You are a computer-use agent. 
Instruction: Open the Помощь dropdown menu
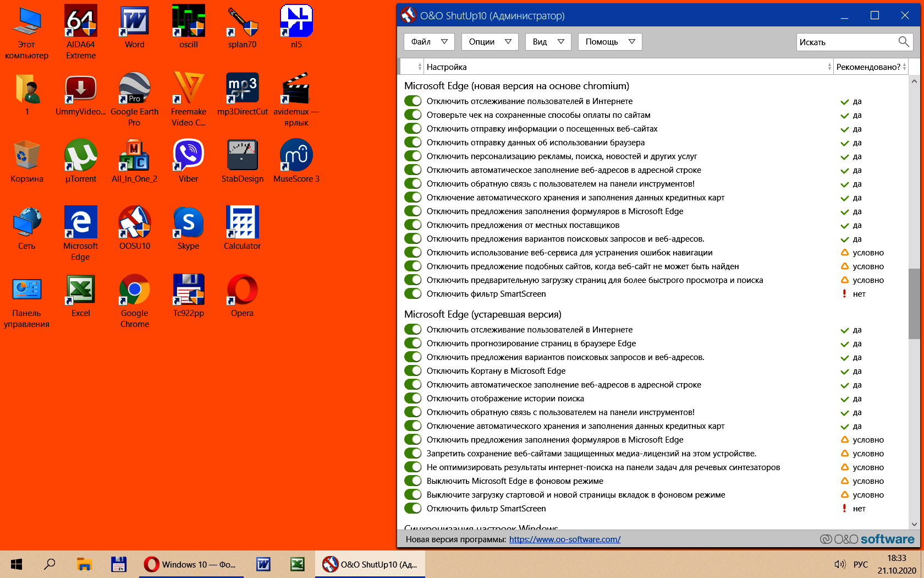point(610,42)
